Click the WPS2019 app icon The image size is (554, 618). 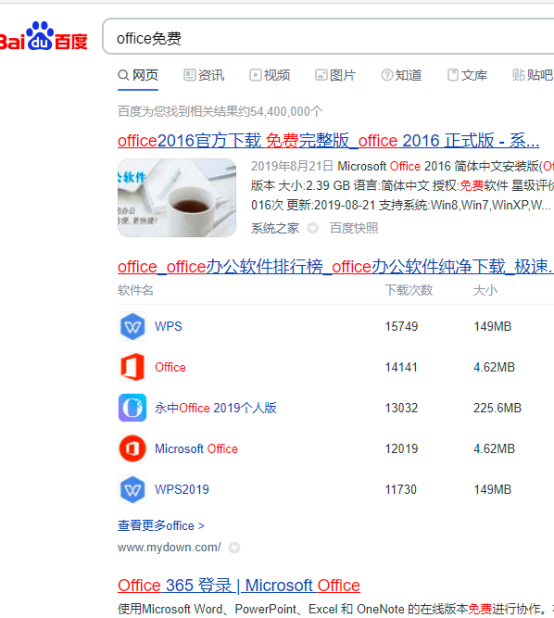pyautogui.click(x=132, y=490)
